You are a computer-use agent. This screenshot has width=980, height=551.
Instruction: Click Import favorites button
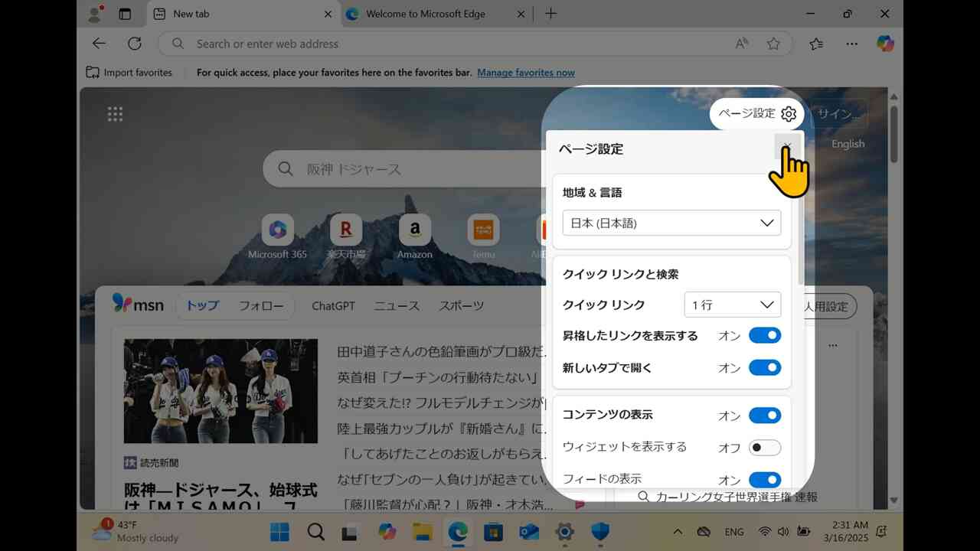pyautogui.click(x=129, y=73)
